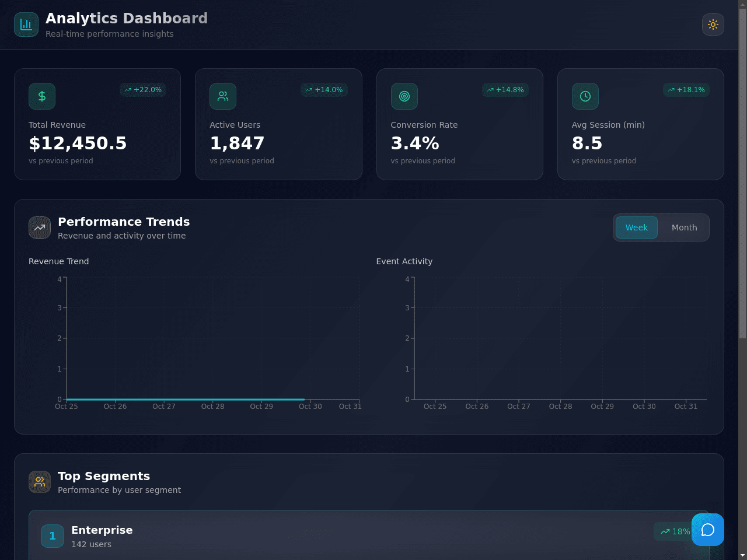The width and height of the screenshot is (747, 560).
Task: Click the Revenue Trend chart label
Action: tap(59, 261)
